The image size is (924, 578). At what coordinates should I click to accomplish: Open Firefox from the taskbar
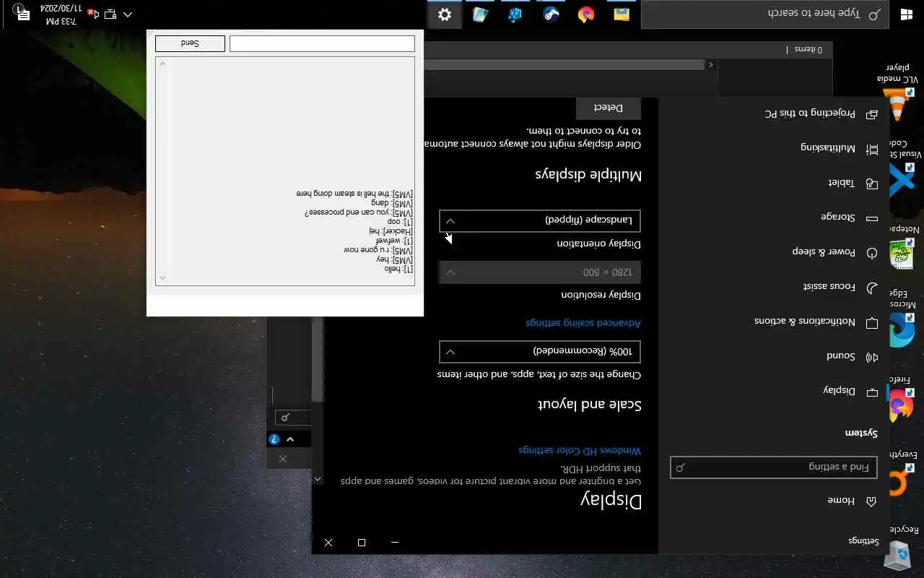586,14
